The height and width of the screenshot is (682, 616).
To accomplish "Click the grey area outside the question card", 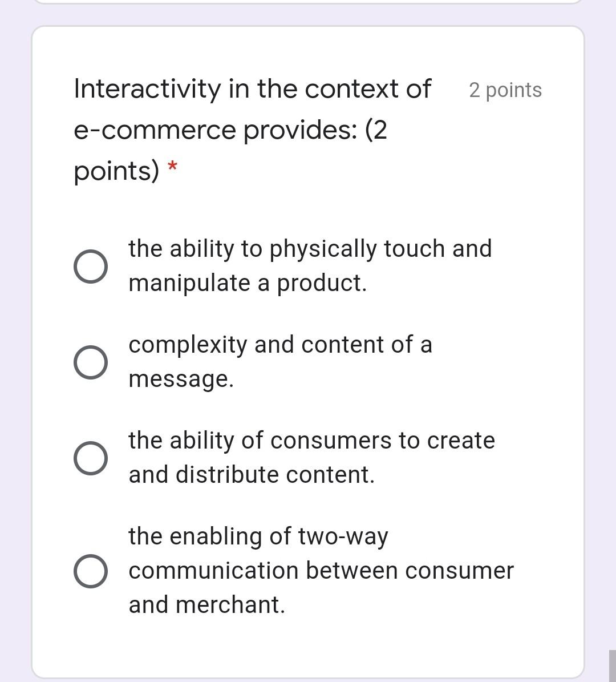I will [14, 342].
